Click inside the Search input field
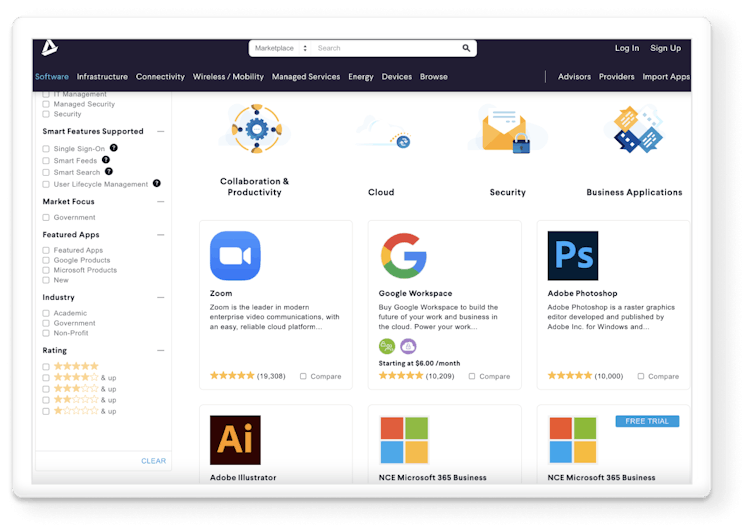Viewport: 750px width, 532px height. [385, 48]
